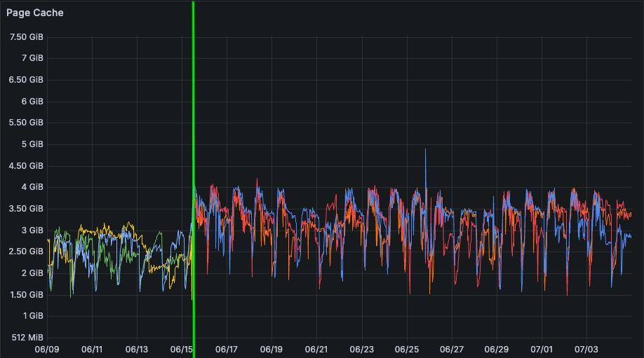This screenshot has width=644, height=358.
Task: Select the 7 GiB axis label
Action: click(32, 58)
